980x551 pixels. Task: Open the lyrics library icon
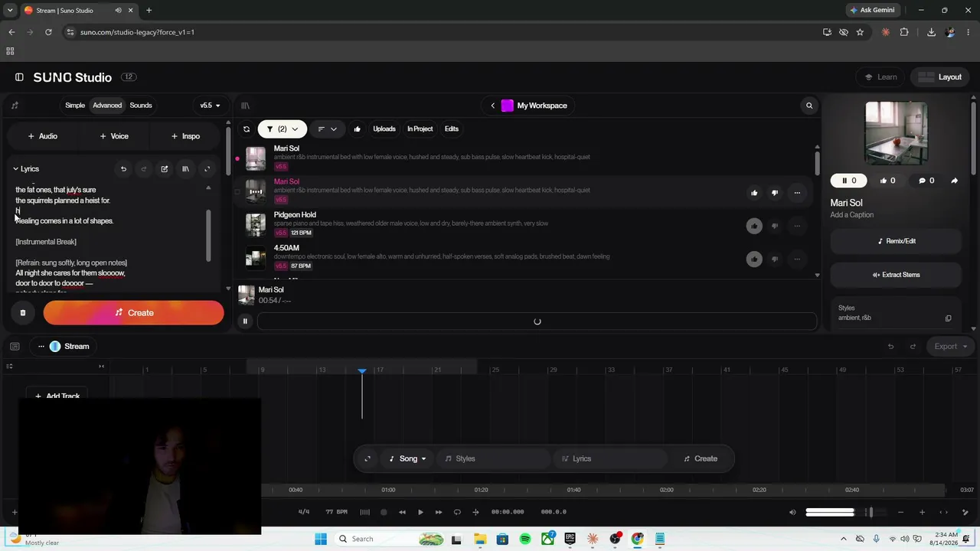[185, 169]
